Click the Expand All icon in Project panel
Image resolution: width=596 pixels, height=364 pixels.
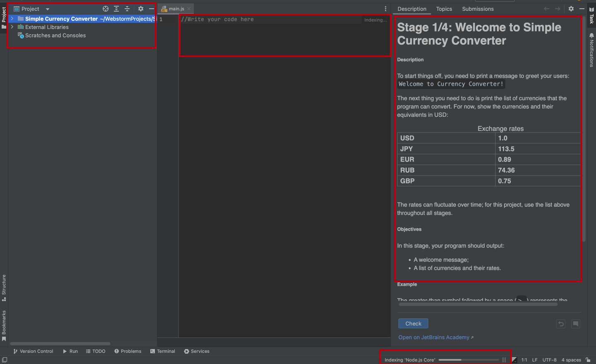116,9
